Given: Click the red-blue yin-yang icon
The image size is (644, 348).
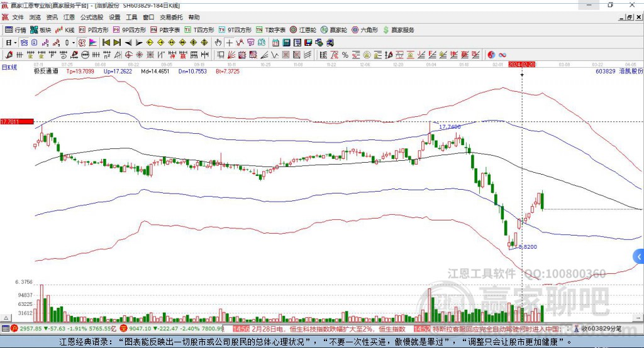Looking at the screenshot, I should click(x=491, y=55).
